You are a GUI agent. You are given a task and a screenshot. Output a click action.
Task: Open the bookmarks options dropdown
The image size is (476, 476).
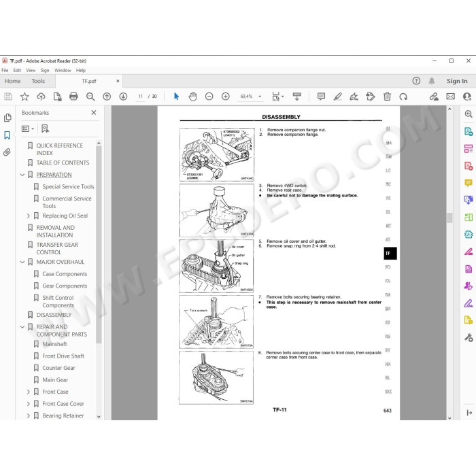point(28,129)
